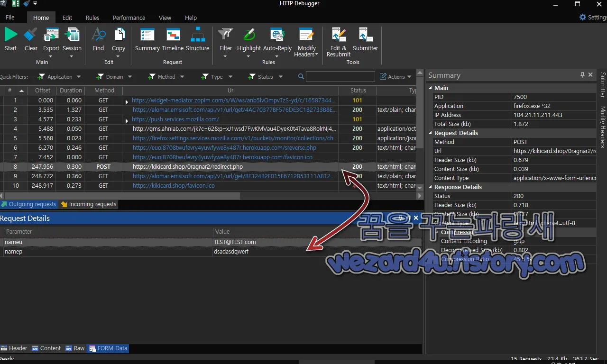This screenshot has height=364, width=607.
Task: Close the Summary panel
Action: tap(590, 75)
